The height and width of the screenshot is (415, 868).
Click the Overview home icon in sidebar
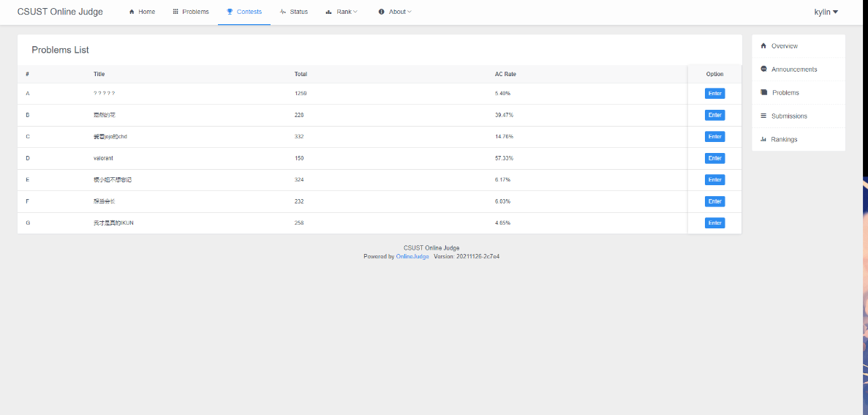pos(763,46)
